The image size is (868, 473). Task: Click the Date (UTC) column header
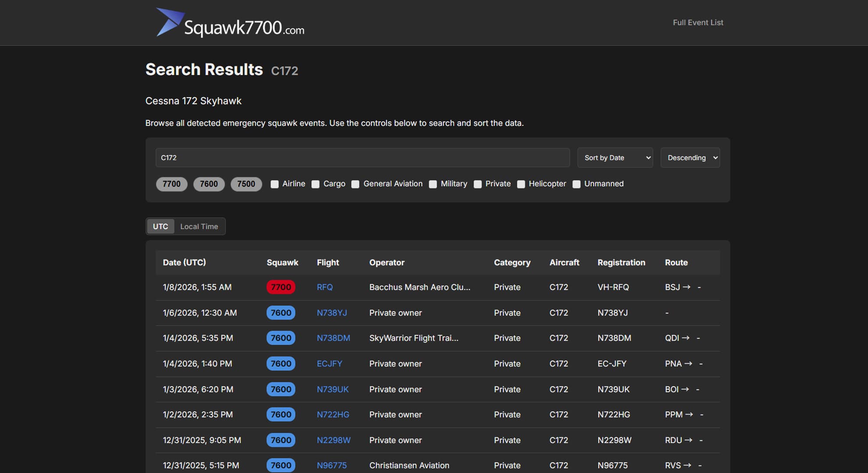tap(184, 262)
